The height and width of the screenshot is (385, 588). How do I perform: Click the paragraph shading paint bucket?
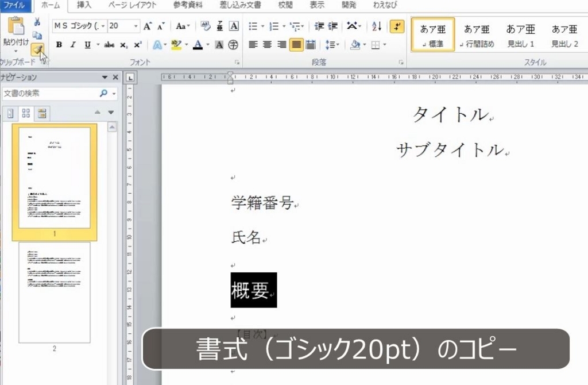(355, 45)
